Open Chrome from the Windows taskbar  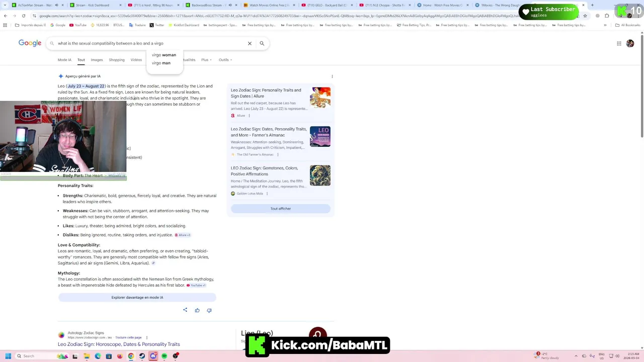point(131,356)
